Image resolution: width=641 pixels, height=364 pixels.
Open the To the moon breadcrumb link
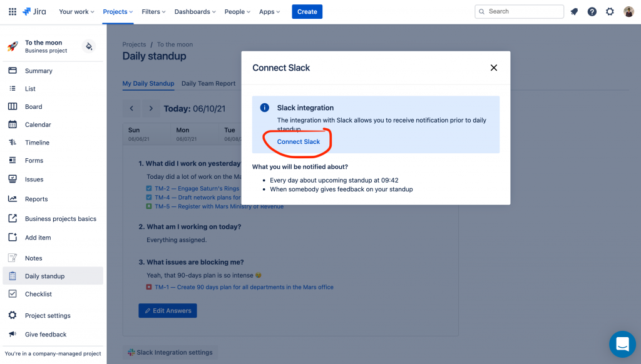point(175,44)
